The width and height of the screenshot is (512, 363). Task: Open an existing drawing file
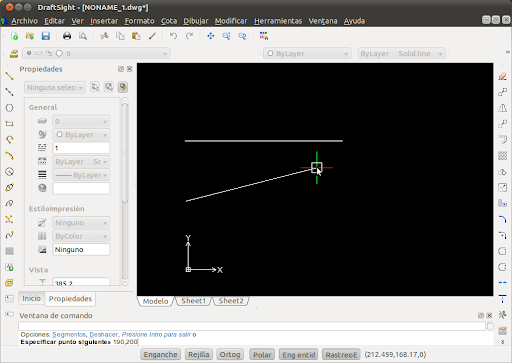click(x=30, y=36)
